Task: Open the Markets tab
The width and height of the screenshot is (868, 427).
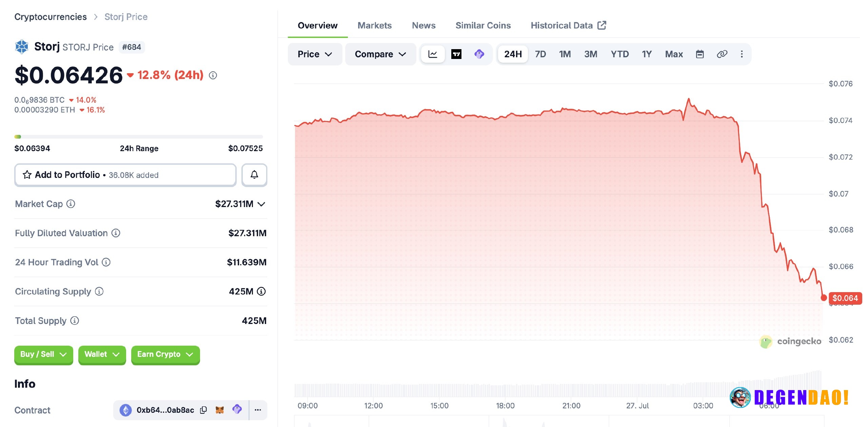Action: pyautogui.click(x=375, y=25)
